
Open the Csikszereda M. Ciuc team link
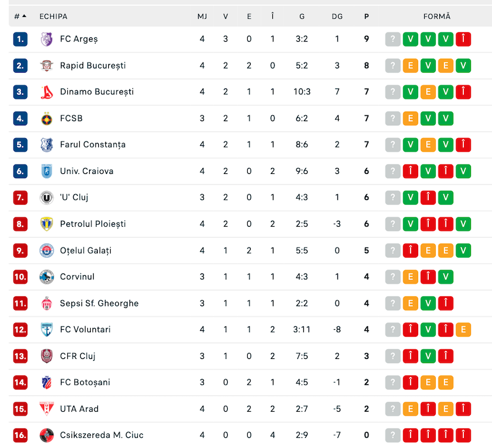[x=102, y=435]
